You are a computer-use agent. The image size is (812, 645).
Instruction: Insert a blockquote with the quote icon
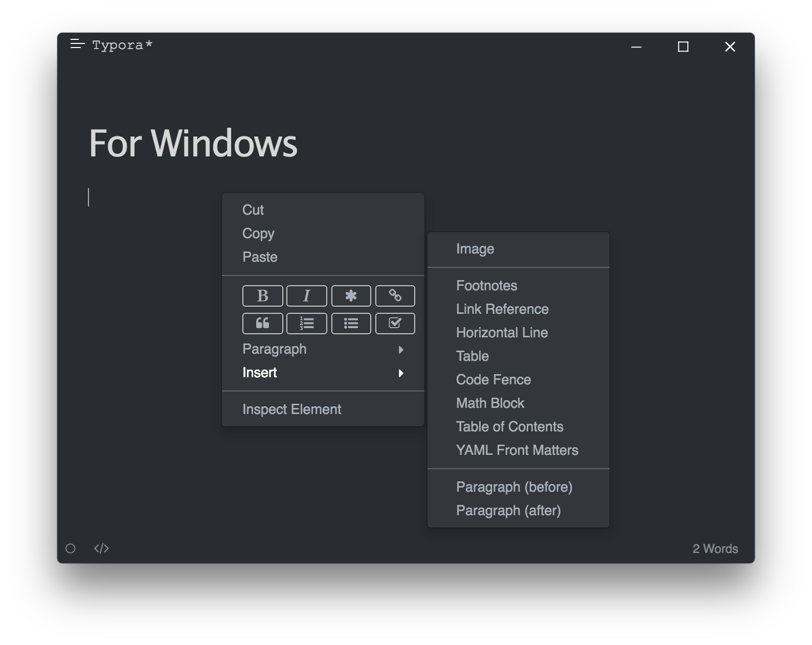point(262,324)
